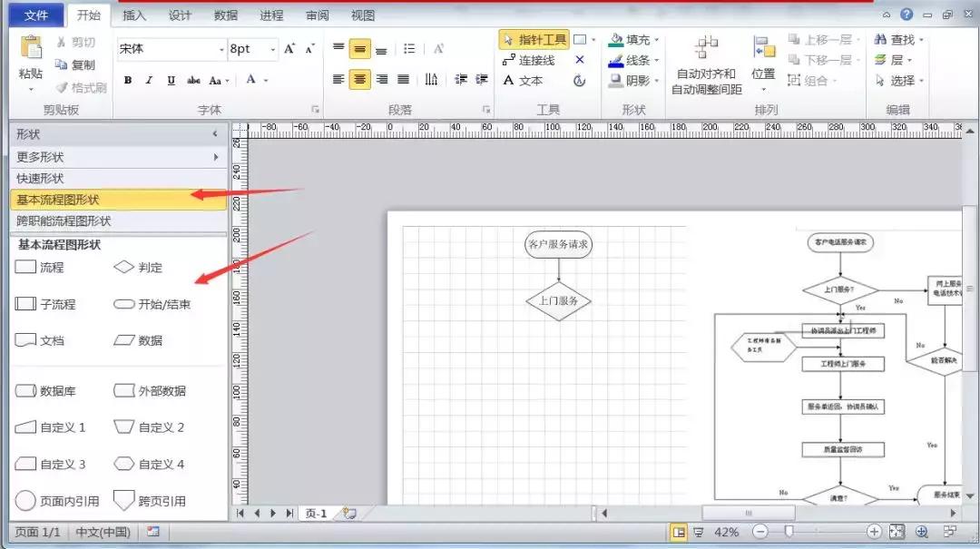
Task: Click the Find (查找) binoculars icon
Action: pyautogui.click(x=880, y=40)
